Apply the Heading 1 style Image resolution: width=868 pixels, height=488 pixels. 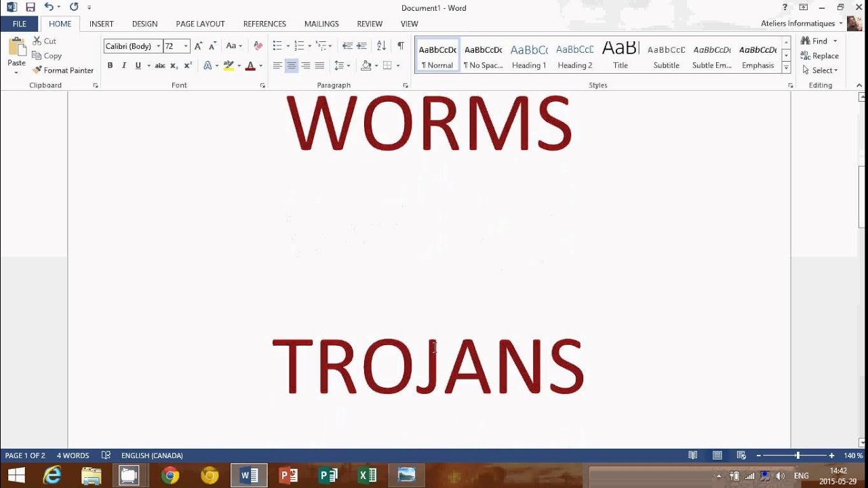pos(529,54)
